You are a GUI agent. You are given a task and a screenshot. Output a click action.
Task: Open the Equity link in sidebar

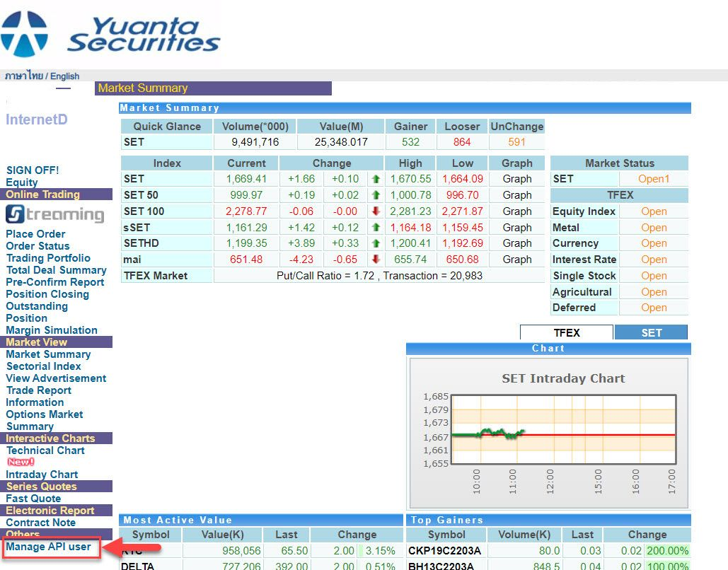click(22, 182)
